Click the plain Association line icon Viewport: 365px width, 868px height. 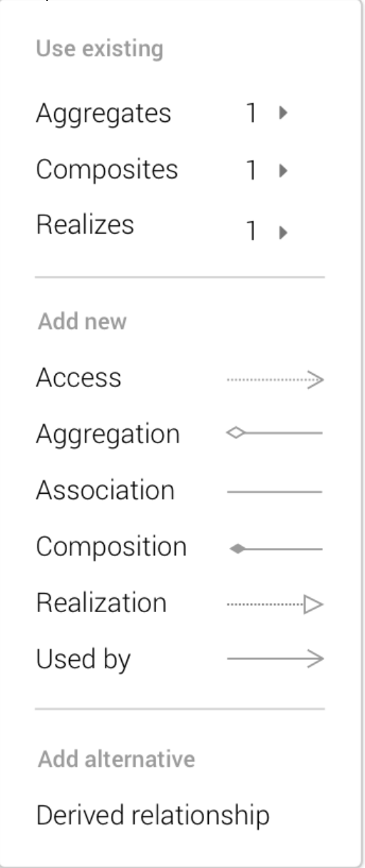[x=274, y=492]
